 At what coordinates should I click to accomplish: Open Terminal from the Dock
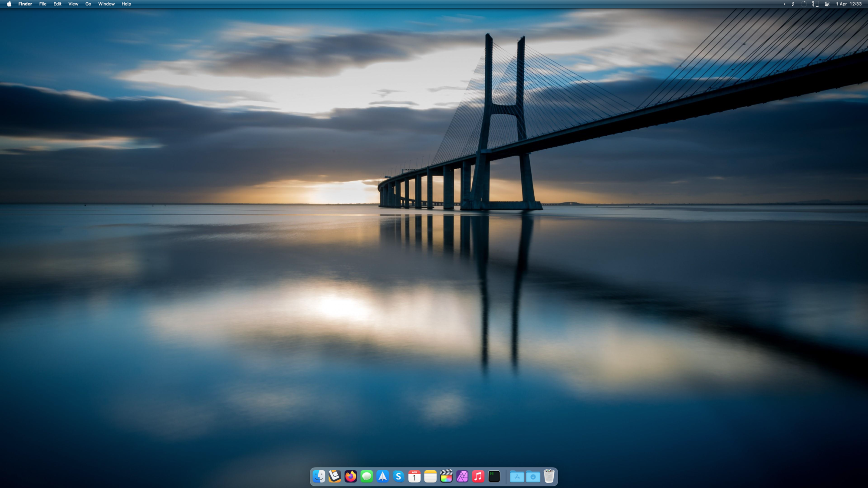pos(494,476)
